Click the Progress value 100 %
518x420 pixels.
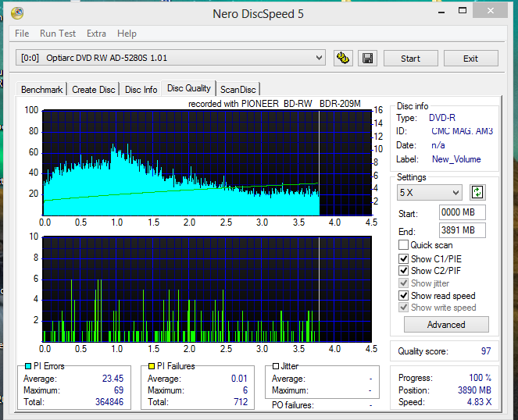(x=480, y=377)
